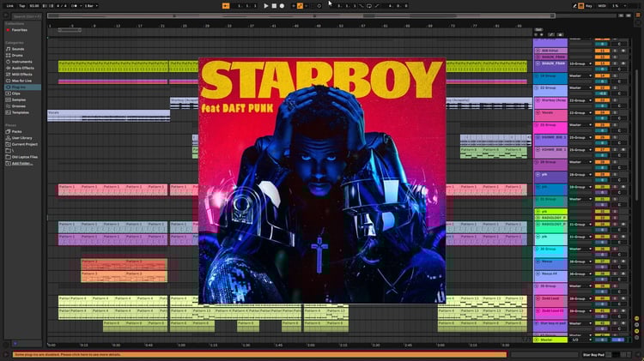
Task: Open the Zedd Lead output routing dropdown
Action: [x=580, y=298]
